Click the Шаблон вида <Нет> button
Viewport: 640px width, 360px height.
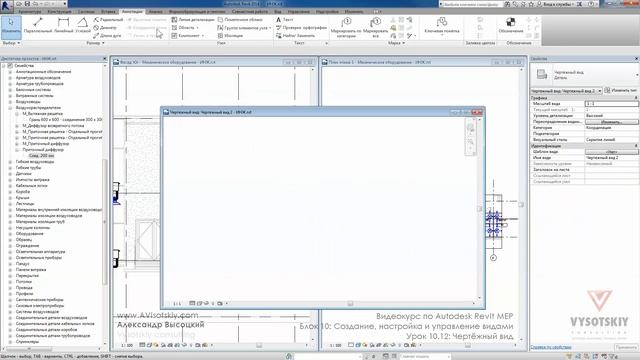[611, 152]
